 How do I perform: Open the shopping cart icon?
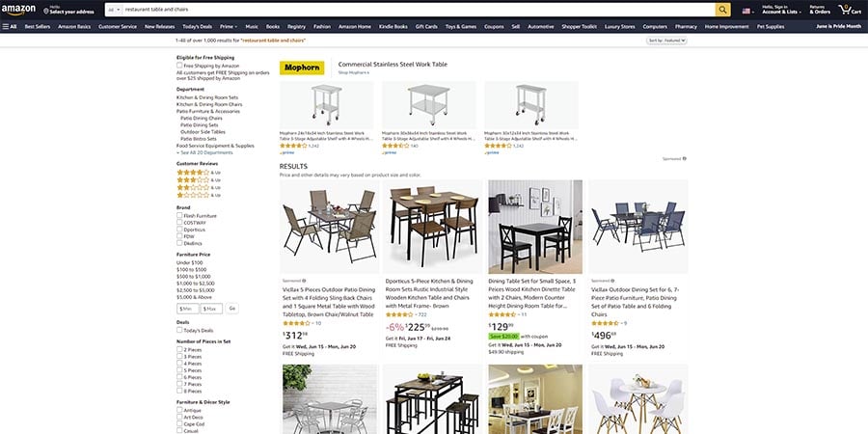849,10
